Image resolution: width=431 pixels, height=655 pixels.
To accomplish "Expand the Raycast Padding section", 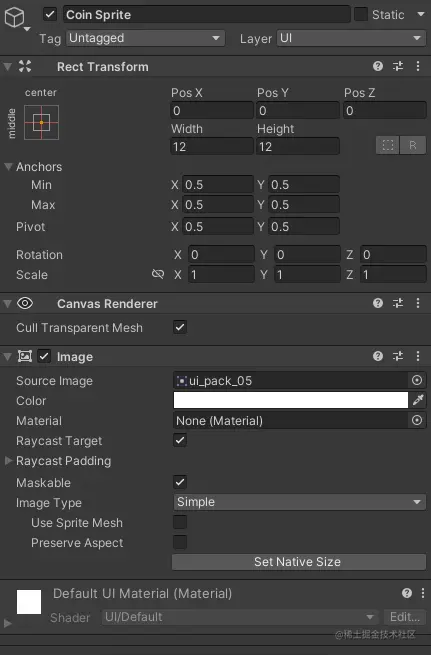I will (8, 461).
